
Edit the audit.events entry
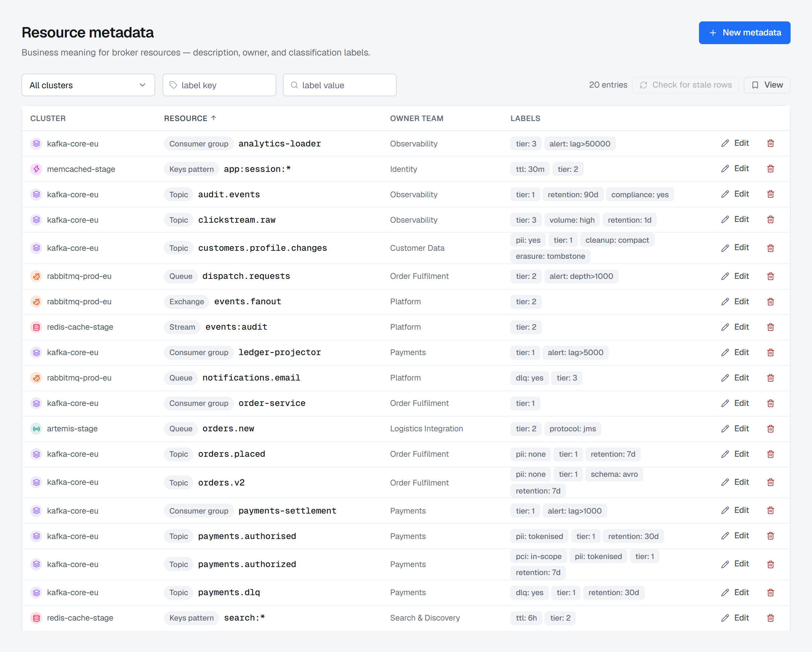point(735,194)
